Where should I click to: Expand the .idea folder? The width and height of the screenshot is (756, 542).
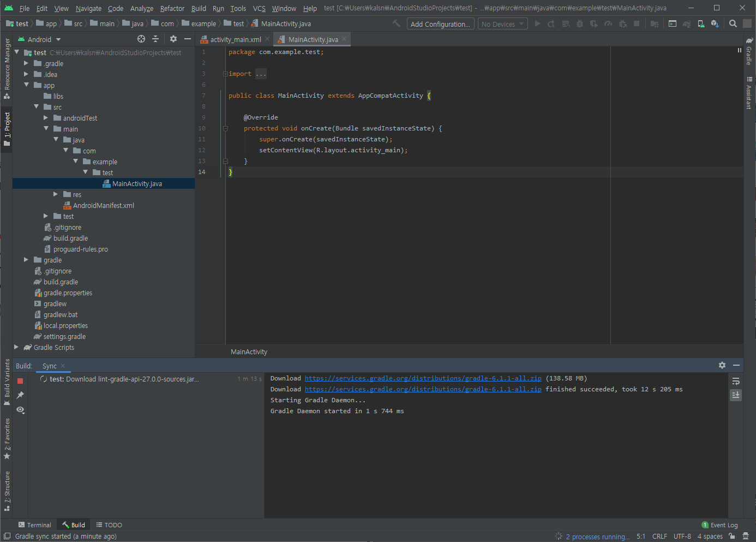click(26, 74)
